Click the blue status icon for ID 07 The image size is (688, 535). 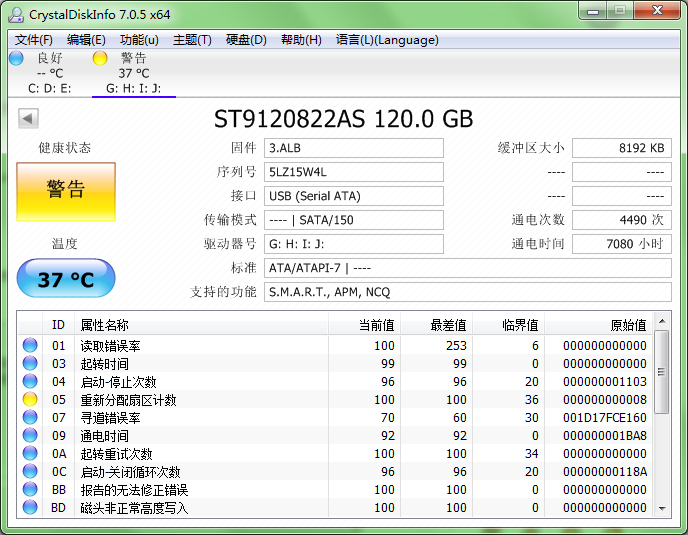30,417
